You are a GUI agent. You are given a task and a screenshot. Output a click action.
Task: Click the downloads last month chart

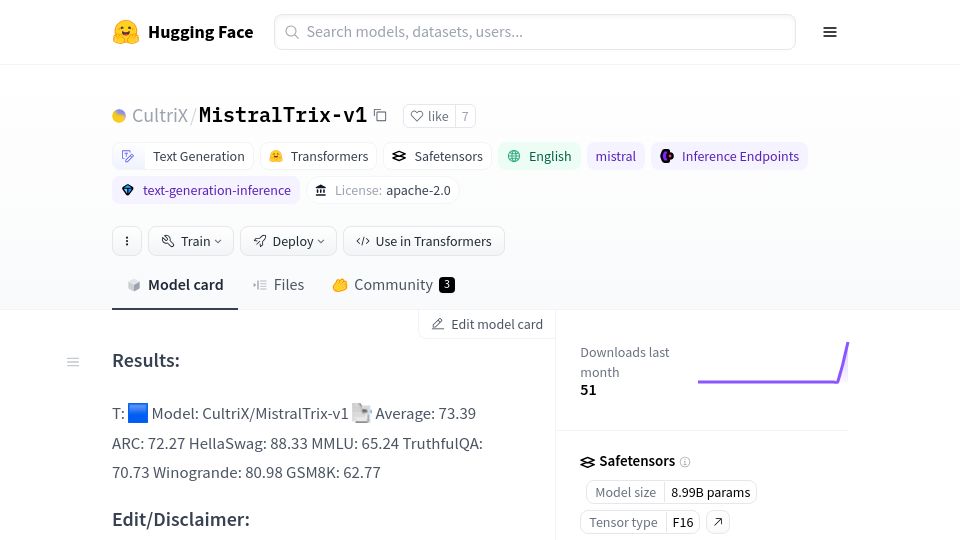773,362
